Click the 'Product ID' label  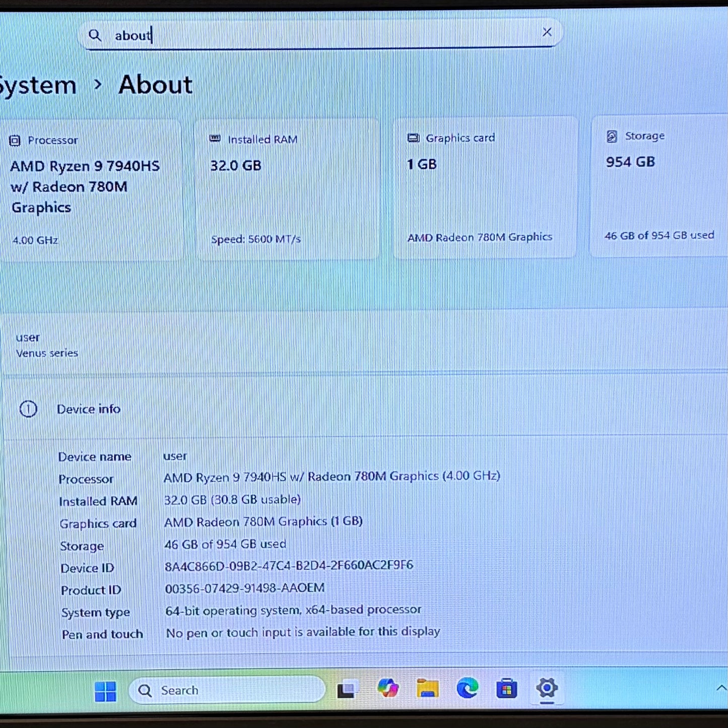click(91, 590)
